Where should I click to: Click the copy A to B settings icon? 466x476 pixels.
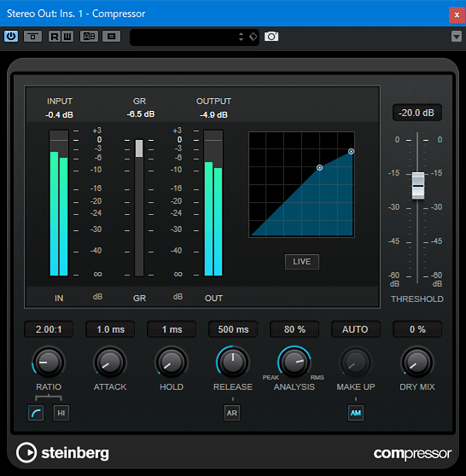click(x=111, y=36)
